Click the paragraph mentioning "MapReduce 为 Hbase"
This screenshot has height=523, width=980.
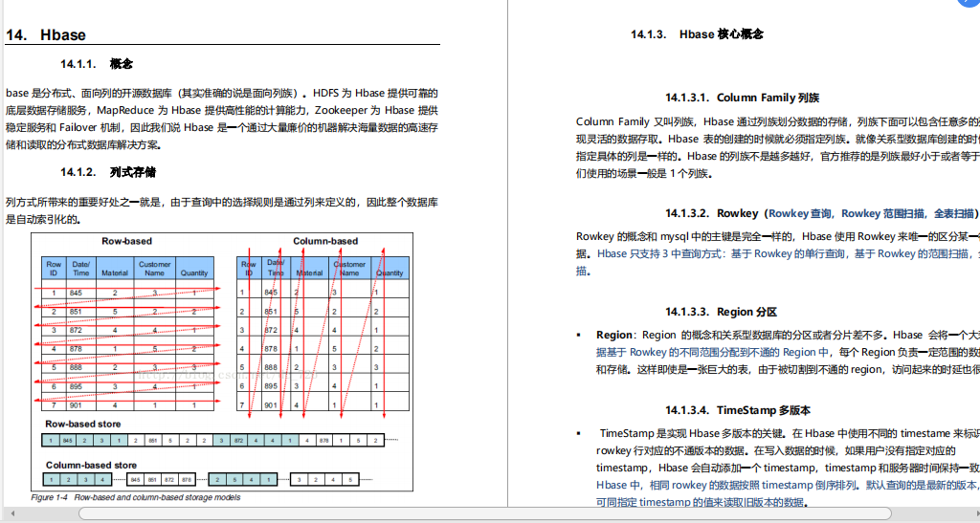222,120
